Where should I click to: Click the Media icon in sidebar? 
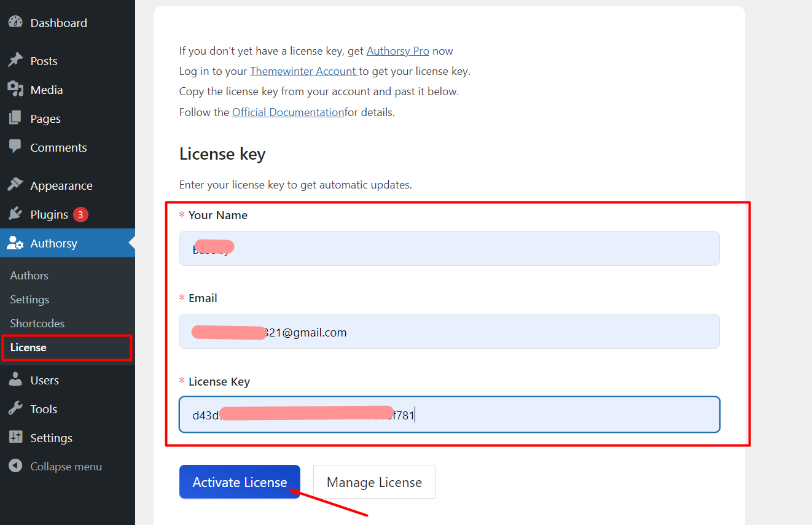point(15,90)
